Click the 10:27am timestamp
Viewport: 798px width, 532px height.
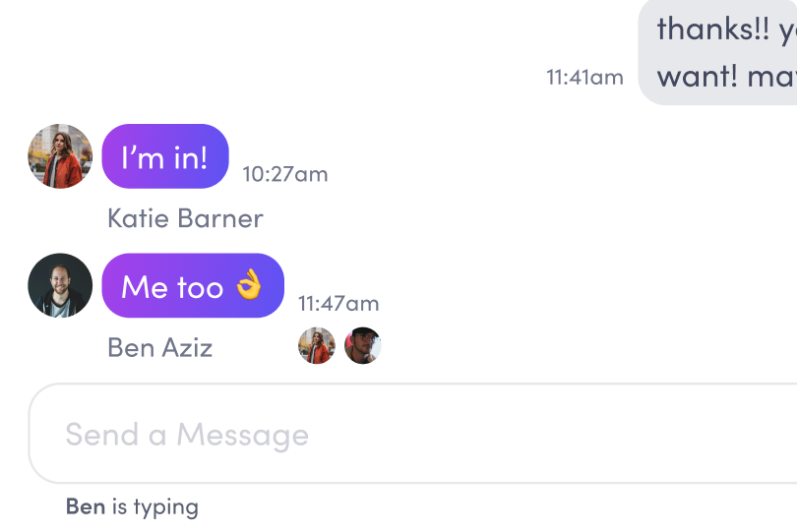pos(285,174)
